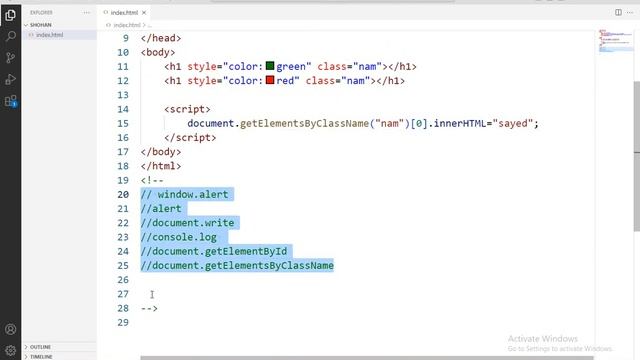The image size is (640, 360).
Task: Open the Search view icon
Action: tap(11, 36)
